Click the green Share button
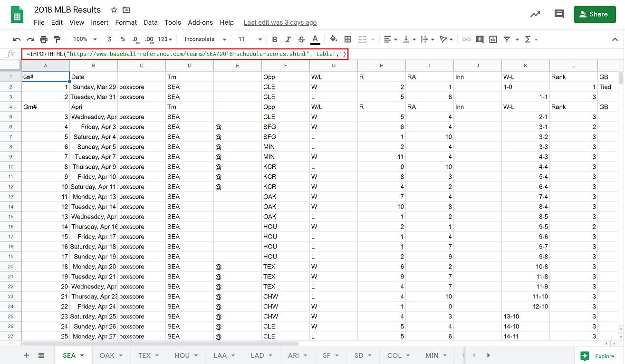The width and height of the screenshot is (625, 364). click(x=595, y=14)
